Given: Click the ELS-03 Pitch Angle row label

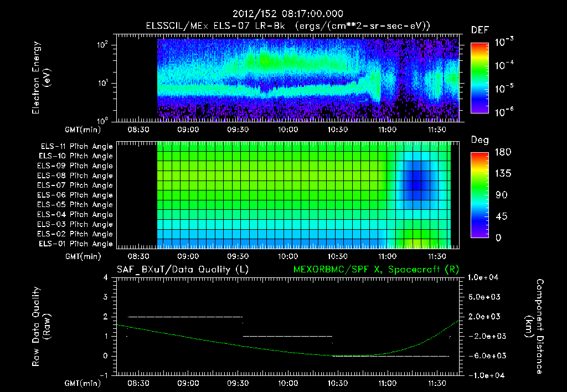Looking at the screenshot, I should pyautogui.click(x=75, y=225).
